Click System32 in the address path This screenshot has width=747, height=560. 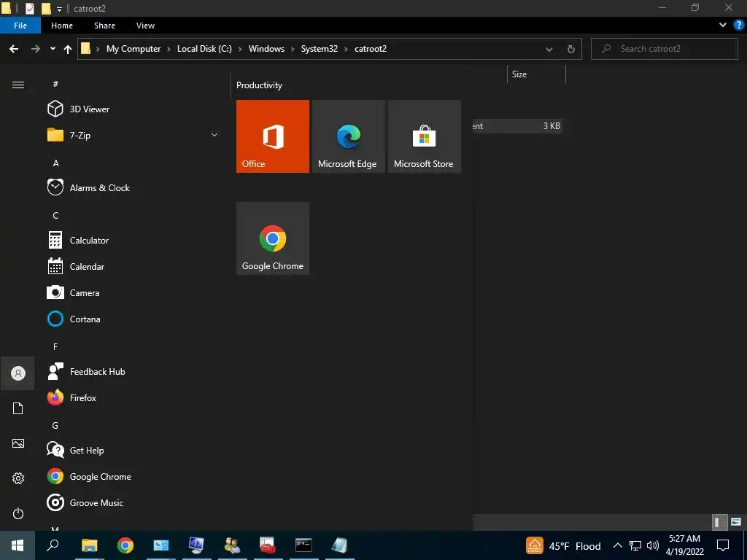(x=320, y=49)
